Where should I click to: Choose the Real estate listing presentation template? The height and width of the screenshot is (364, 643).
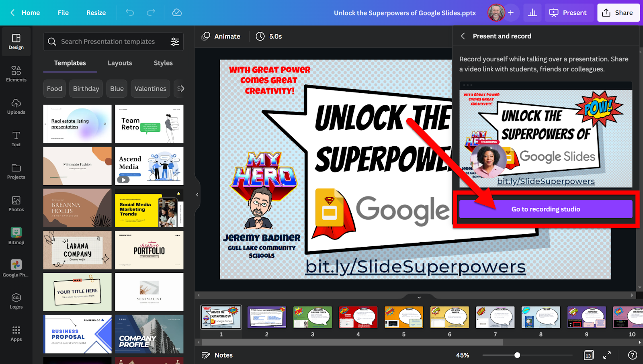[x=78, y=124]
